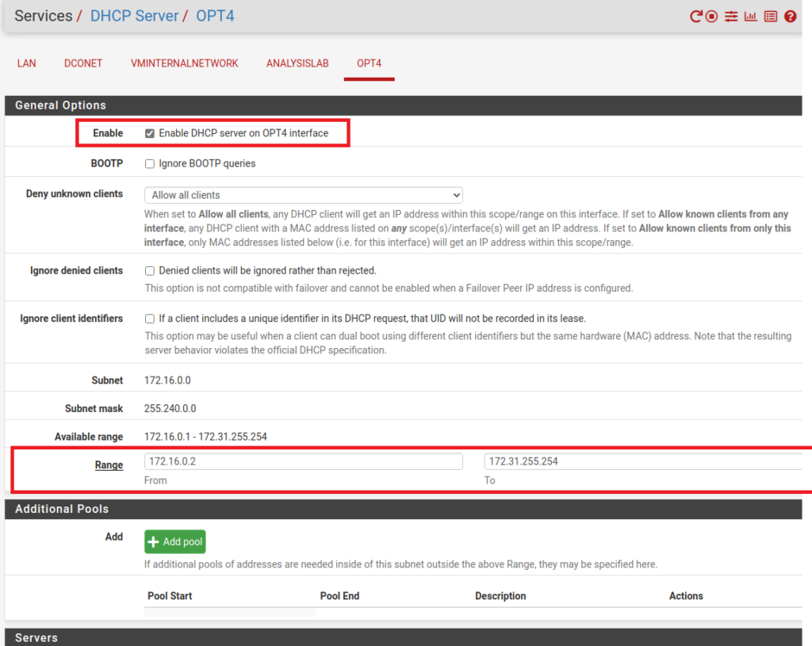Open the status graph icon
The height and width of the screenshot is (646, 812).
pyautogui.click(x=750, y=16)
